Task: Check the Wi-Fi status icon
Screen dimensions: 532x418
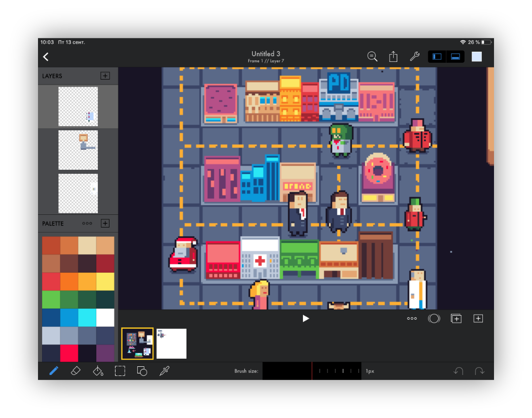Action: tap(463, 42)
